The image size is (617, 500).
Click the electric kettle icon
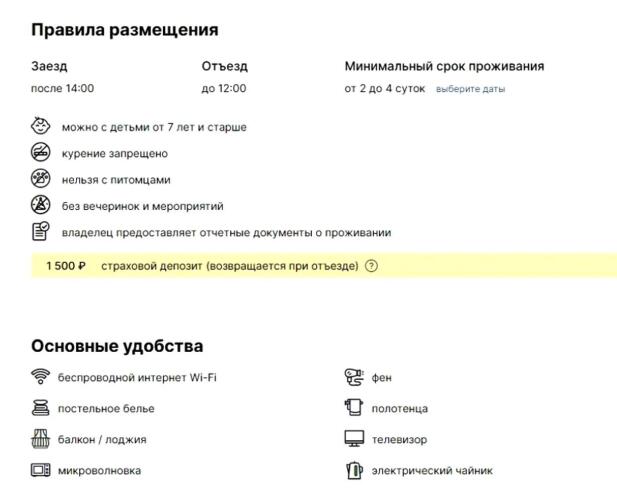[354, 470]
